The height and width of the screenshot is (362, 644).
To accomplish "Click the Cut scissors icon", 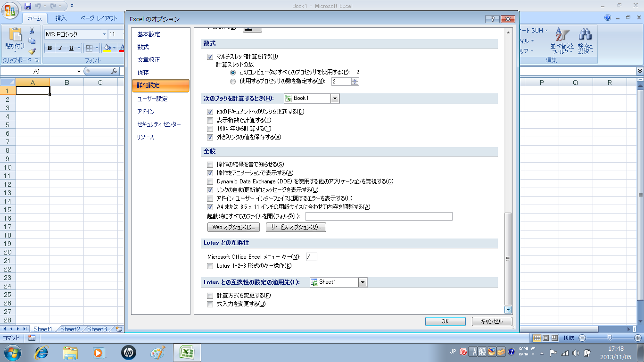I will [32, 31].
